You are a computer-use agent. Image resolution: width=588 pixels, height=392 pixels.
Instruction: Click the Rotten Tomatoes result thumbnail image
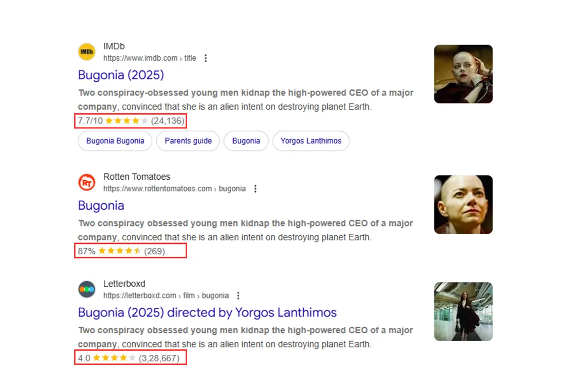tap(463, 204)
